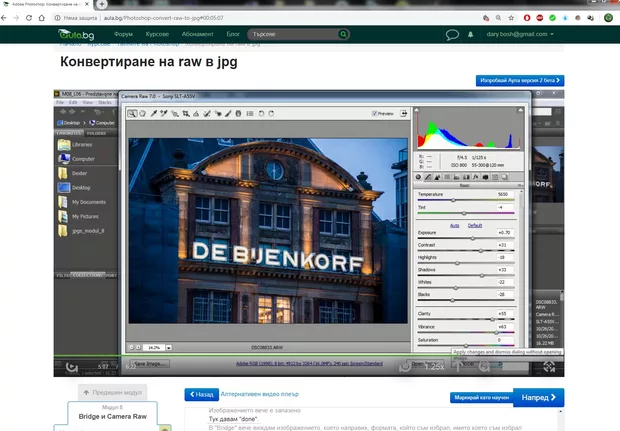Toggle the Preview checkbox in Camera Raw
The height and width of the screenshot is (431, 620).
point(373,114)
